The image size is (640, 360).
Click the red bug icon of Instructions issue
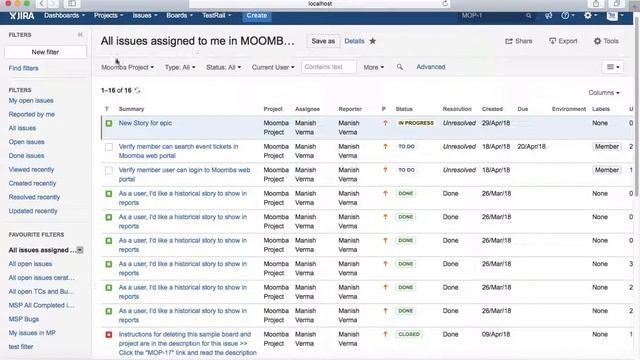pos(109,335)
